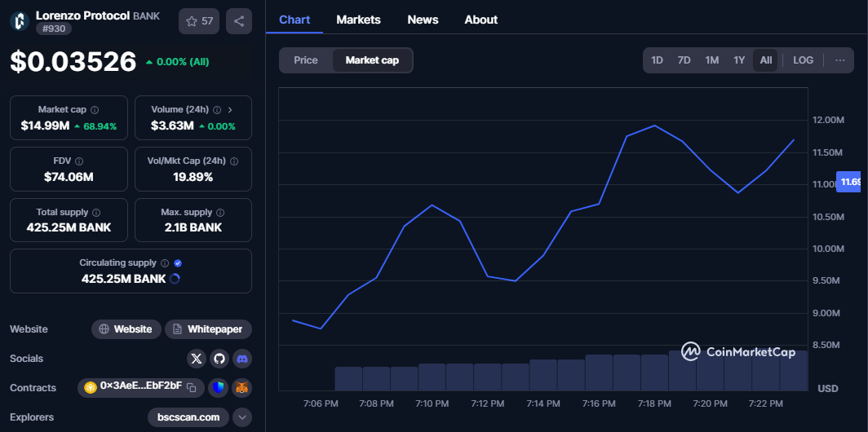Image resolution: width=868 pixels, height=432 pixels.
Task: Expand the explorers dropdown arrow
Action: [242, 417]
